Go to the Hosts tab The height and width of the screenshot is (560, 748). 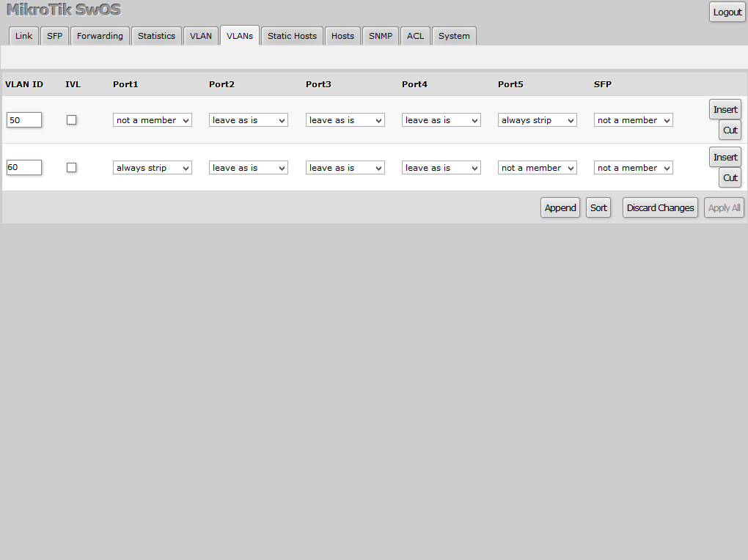click(342, 36)
